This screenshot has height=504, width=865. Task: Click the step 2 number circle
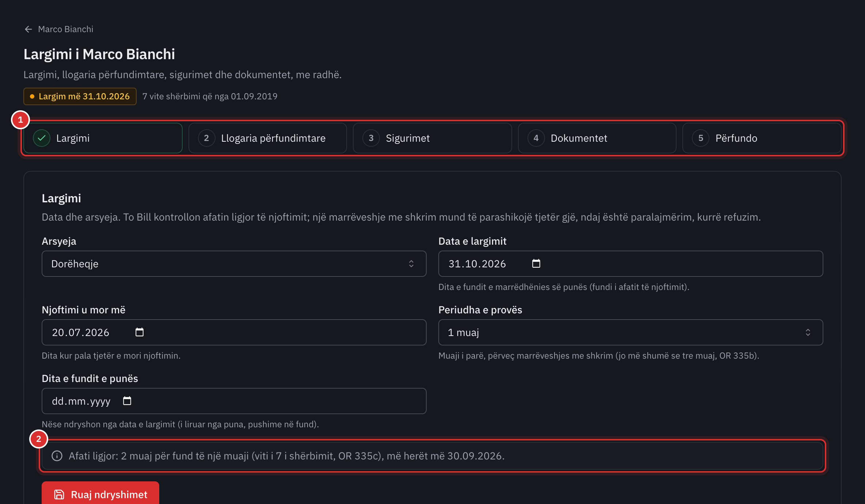pyautogui.click(x=206, y=138)
